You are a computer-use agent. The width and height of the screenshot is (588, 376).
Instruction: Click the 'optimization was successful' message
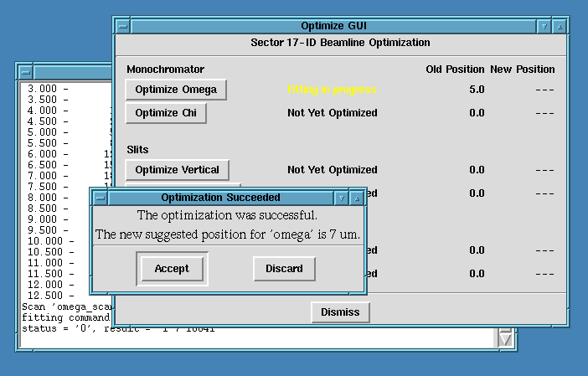pos(227,215)
